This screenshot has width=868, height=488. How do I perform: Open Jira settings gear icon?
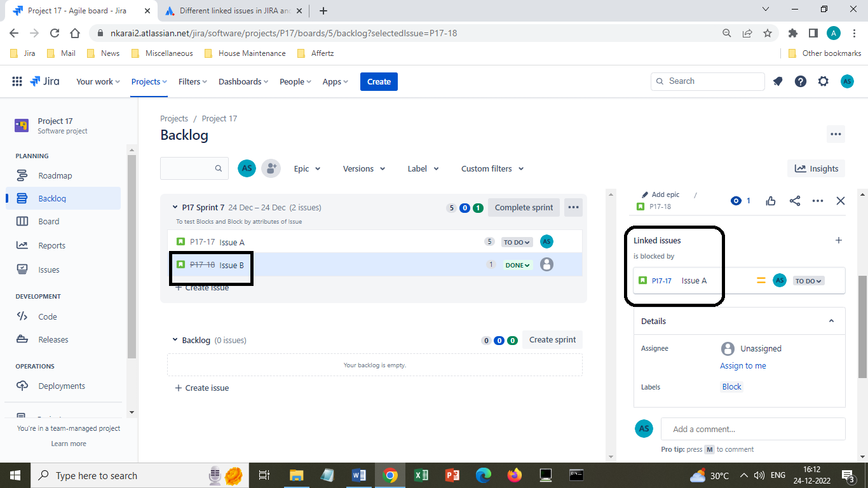(x=824, y=81)
